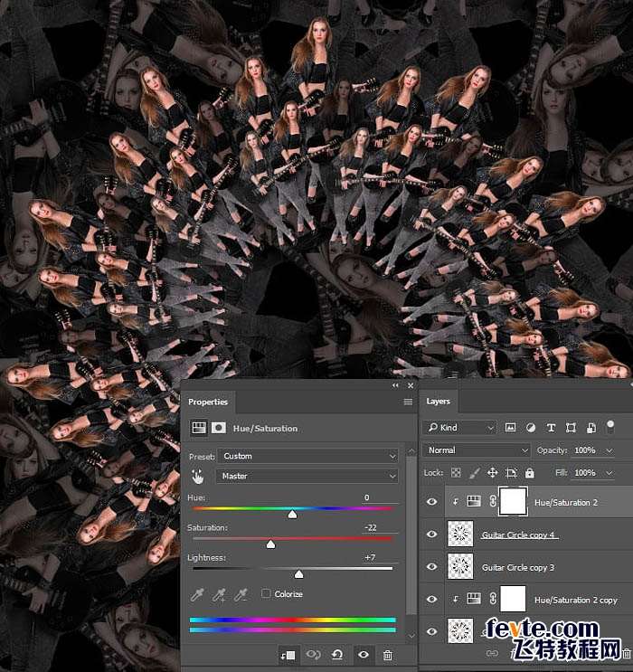The width and height of the screenshot is (633, 672).
Task: Select the layer mask icon in Properties
Action: pos(219,428)
